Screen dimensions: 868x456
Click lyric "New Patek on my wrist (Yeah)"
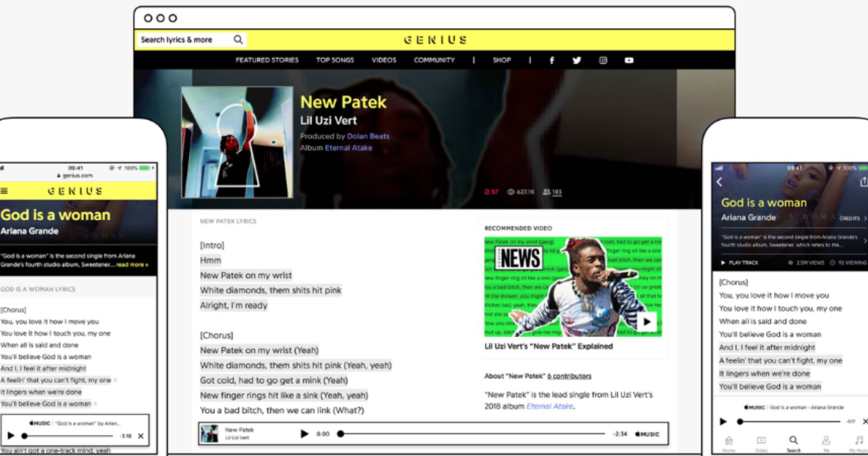(x=259, y=351)
